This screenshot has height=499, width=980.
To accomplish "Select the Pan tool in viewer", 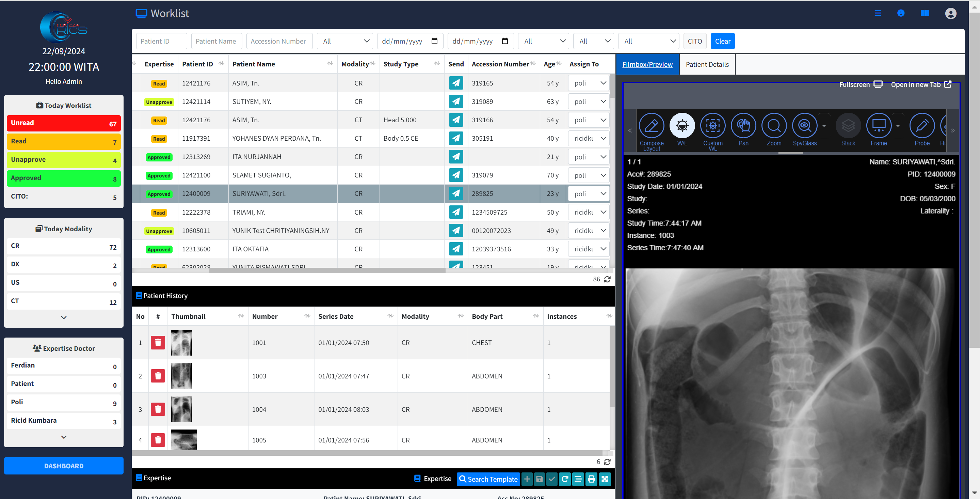I will click(x=743, y=130).
